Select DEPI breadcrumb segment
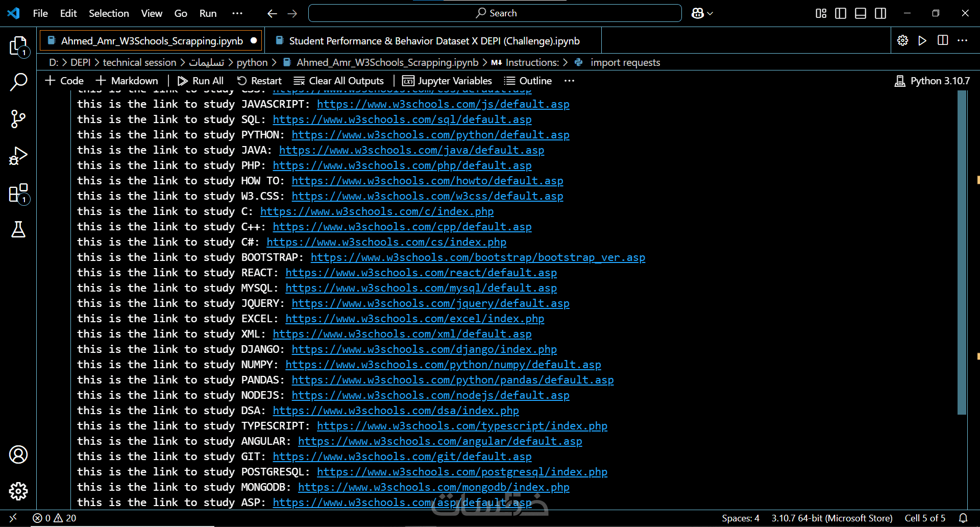This screenshot has width=980, height=527. (x=81, y=62)
